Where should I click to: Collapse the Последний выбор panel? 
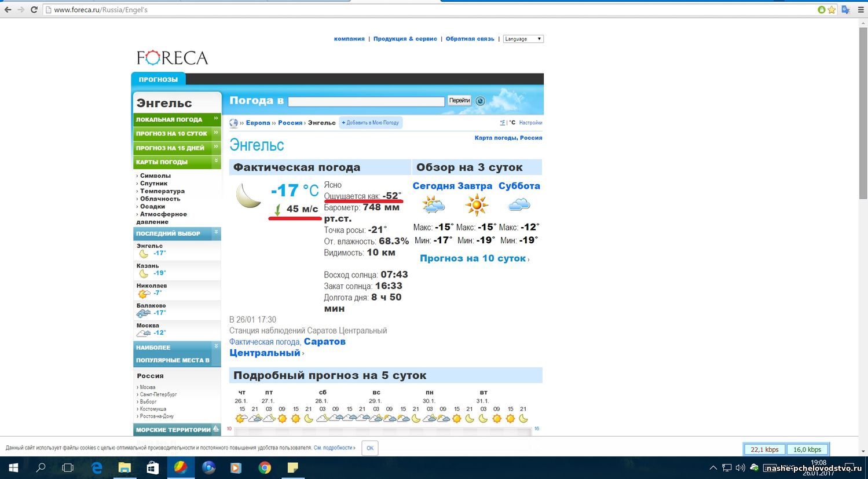pos(216,233)
